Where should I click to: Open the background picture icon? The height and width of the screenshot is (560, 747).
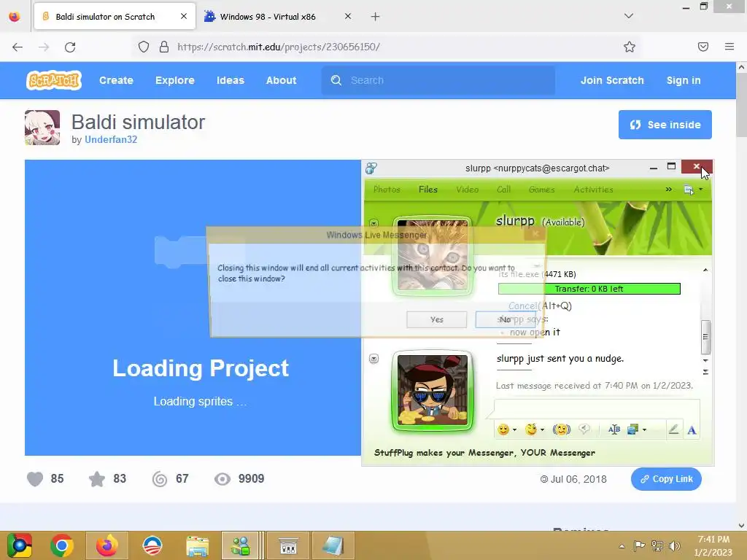click(x=632, y=429)
